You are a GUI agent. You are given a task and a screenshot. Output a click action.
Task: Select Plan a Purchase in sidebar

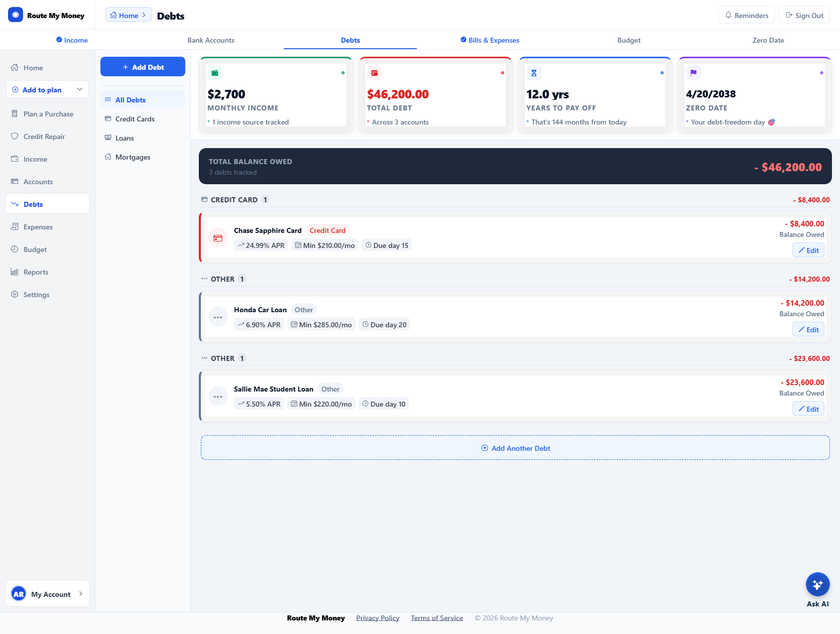coord(48,113)
